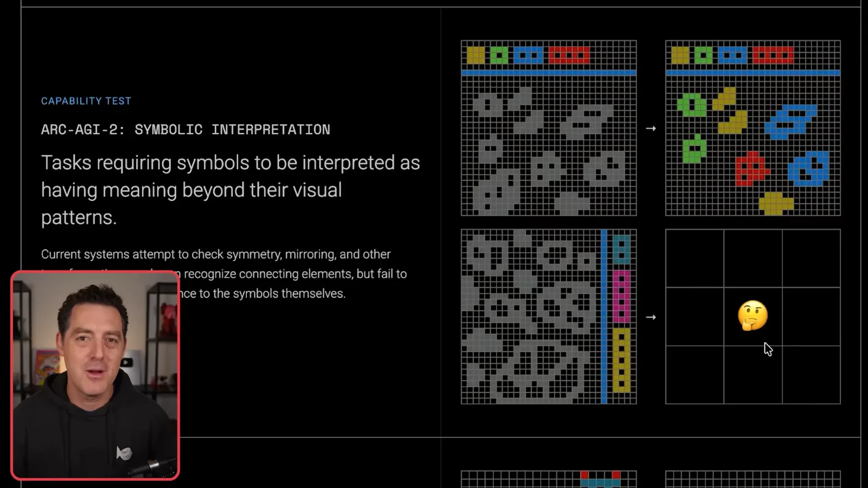Open the example output grid with colored shapes
The image size is (868, 488).
tap(753, 128)
